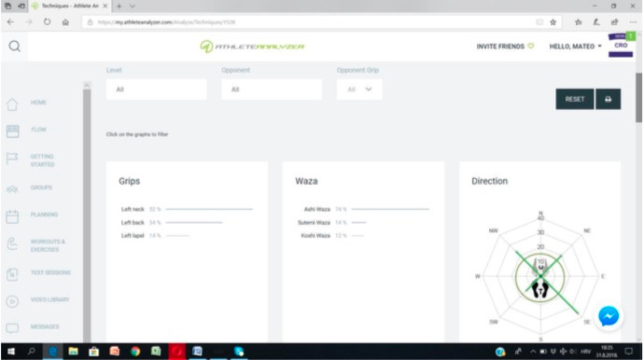
Task: Open the browser settings ellipsis menu
Action: pos(633,22)
